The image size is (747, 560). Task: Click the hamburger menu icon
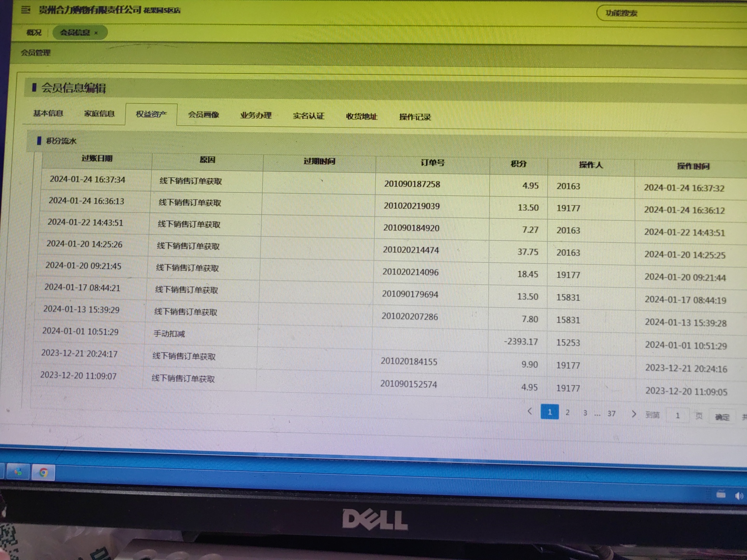pos(26,10)
